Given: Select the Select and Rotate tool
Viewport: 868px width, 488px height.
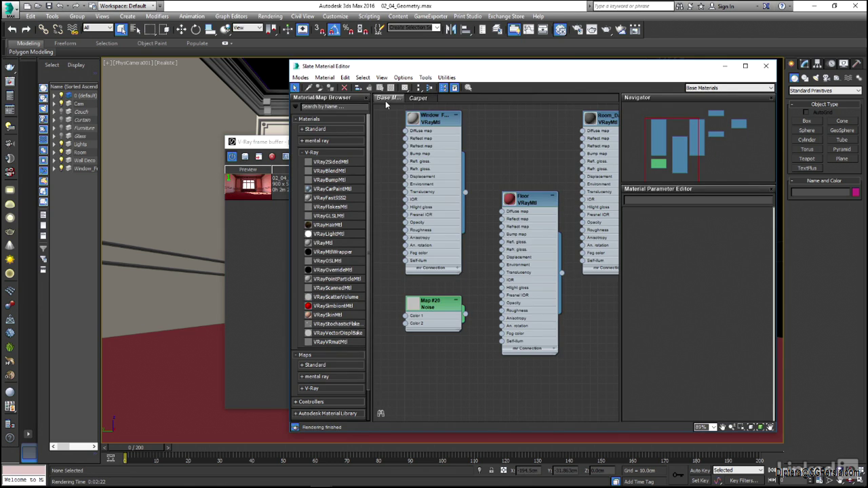Looking at the screenshot, I should click(195, 29).
